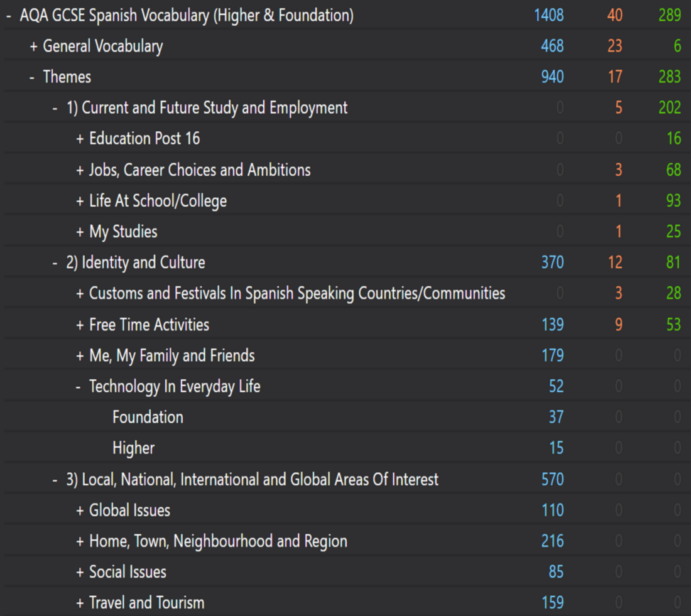Click the 216 new count for Home, Town
Screen dimensions: 691x616
pyautogui.click(x=552, y=541)
